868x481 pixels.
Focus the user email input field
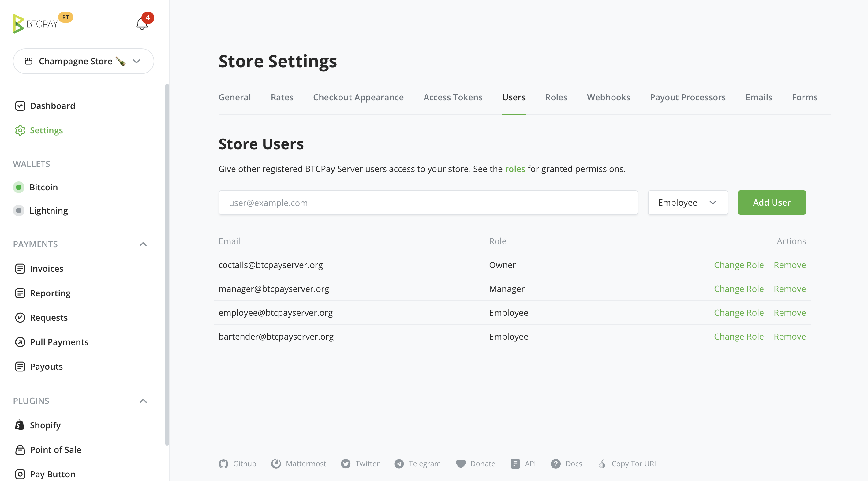[428, 203]
